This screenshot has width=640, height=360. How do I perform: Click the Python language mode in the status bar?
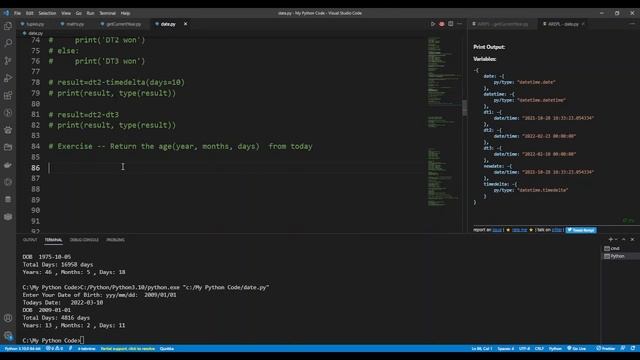pos(555,349)
